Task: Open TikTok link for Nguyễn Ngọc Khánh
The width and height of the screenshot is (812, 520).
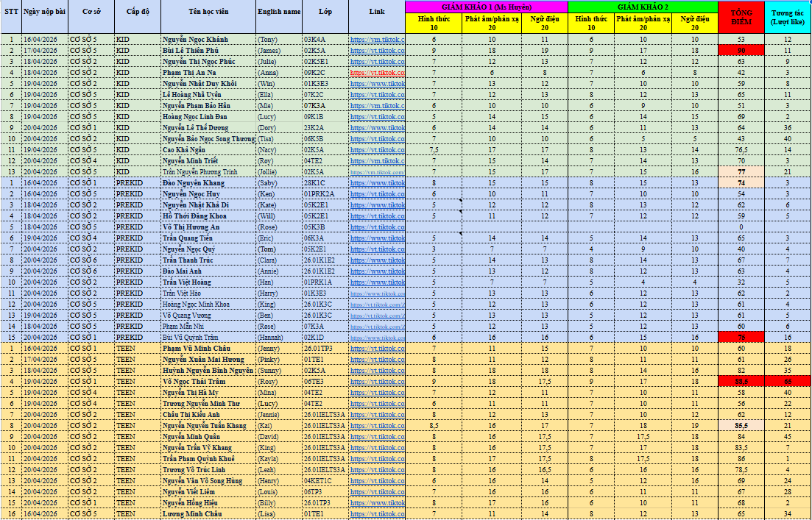Action: pos(377,40)
